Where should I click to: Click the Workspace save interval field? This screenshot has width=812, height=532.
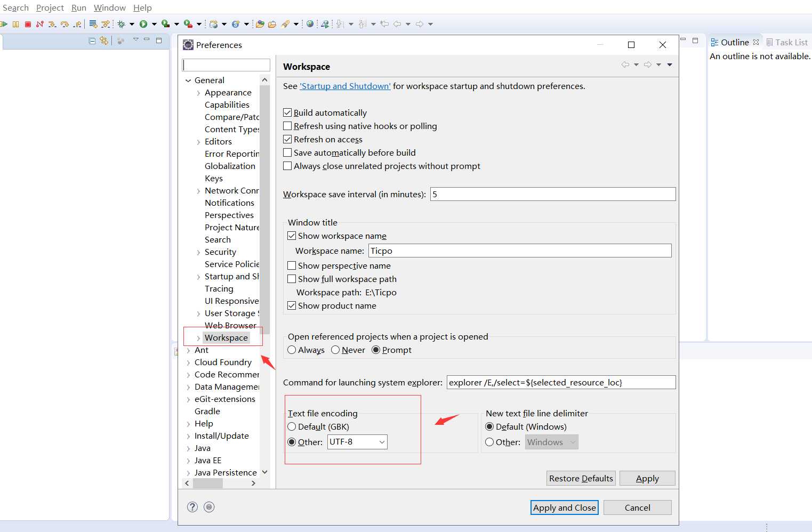click(553, 194)
